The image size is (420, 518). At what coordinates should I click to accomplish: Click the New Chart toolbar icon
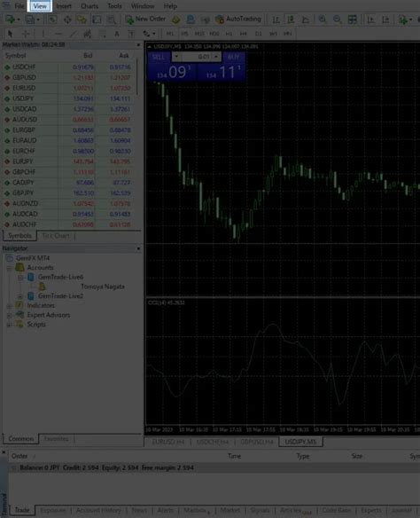coord(10,20)
